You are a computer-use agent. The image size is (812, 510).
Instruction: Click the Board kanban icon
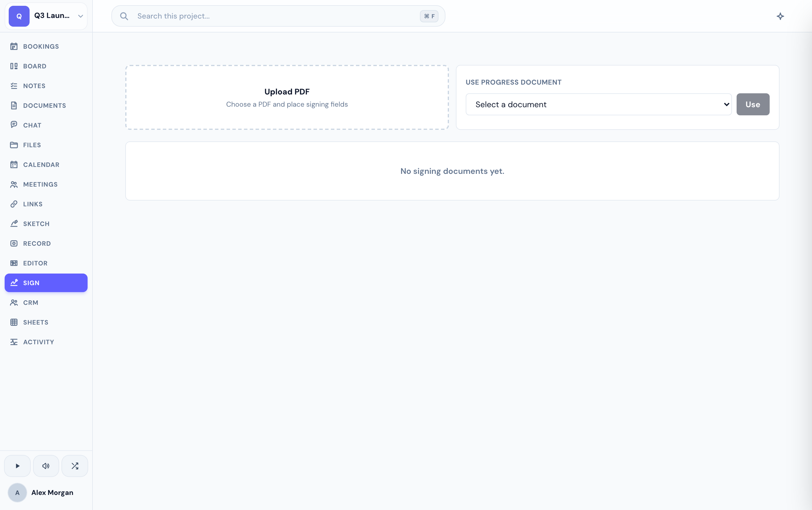pyautogui.click(x=14, y=66)
